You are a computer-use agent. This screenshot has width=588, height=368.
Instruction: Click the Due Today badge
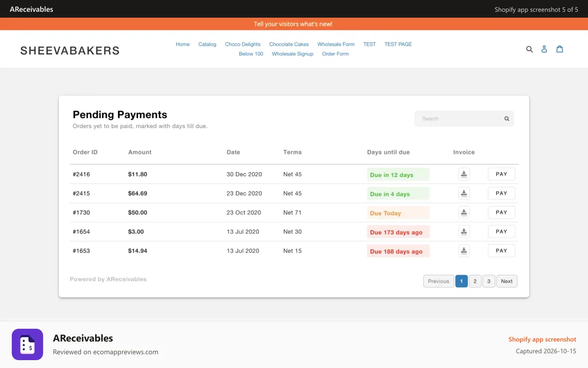coord(398,213)
